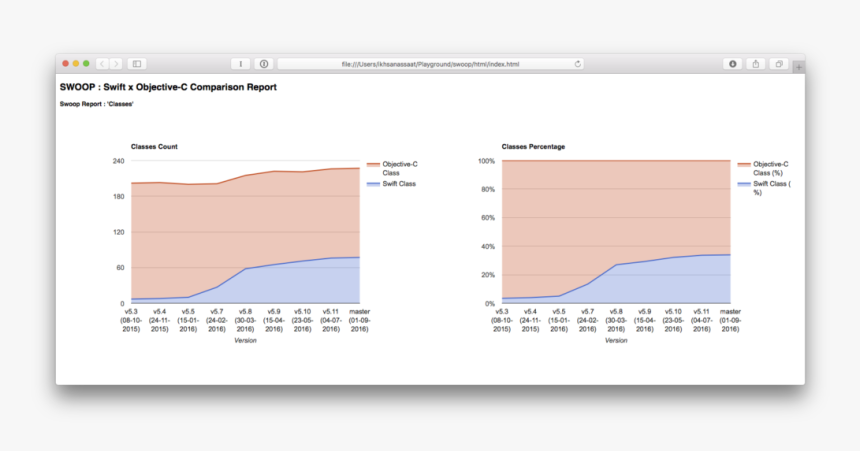Click the Swift Class legend color swatch
Screen dimensions: 860x451
[x=373, y=184]
